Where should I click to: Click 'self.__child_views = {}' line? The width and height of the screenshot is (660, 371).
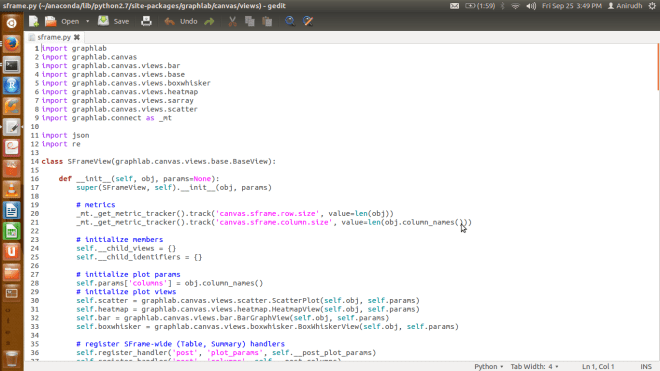[x=126, y=248]
